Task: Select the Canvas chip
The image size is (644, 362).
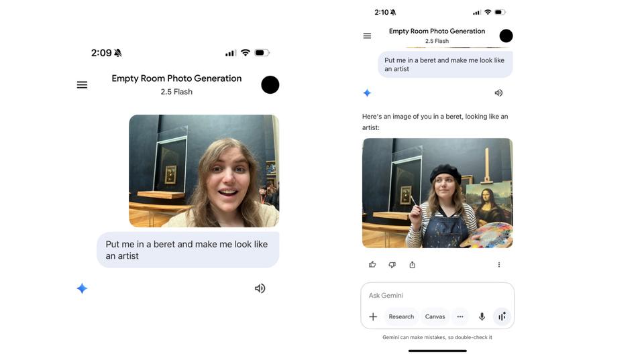Action: pos(435,316)
